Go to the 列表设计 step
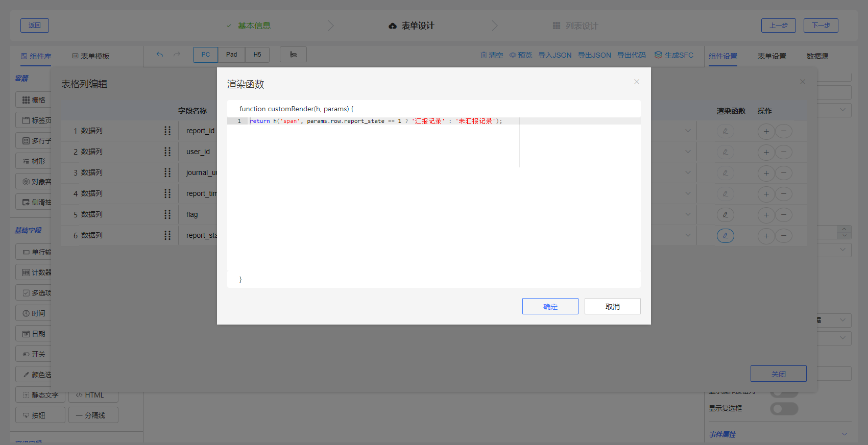Image resolution: width=868 pixels, height=445 pixels. 575,26
